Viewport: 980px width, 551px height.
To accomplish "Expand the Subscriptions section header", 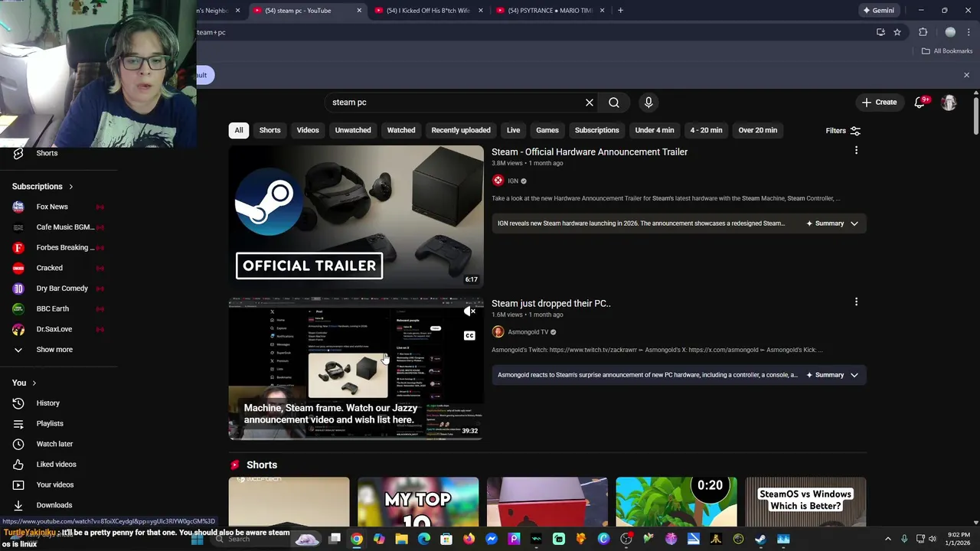I will tap(43, 187).
